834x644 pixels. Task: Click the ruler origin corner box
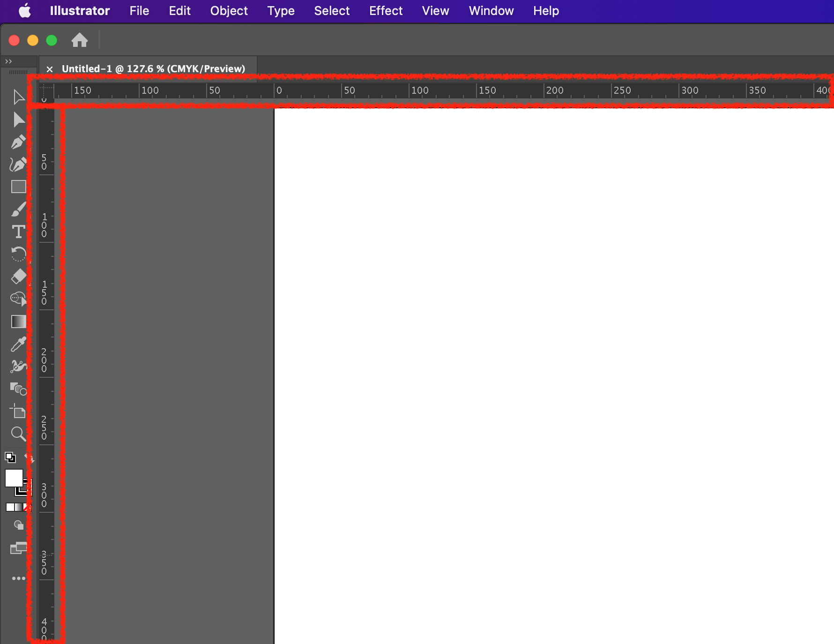(x=46, y=91)
